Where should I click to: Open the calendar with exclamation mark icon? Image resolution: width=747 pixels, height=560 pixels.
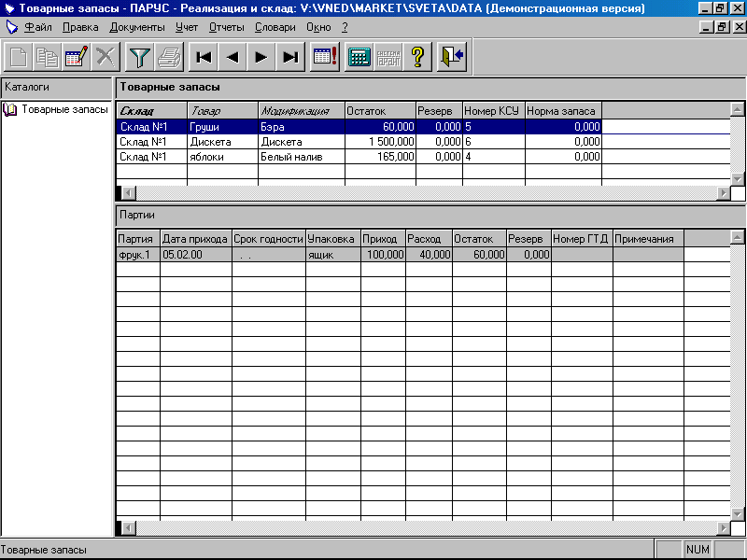click(325, 57)
